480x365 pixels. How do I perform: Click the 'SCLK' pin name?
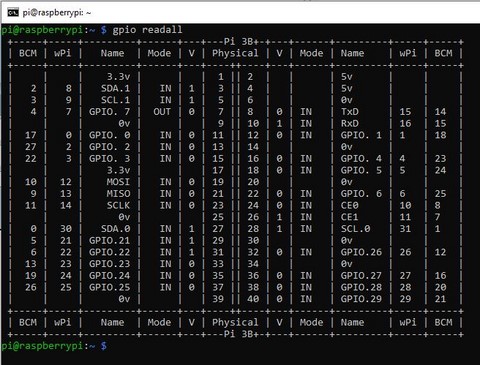point(118,205)
